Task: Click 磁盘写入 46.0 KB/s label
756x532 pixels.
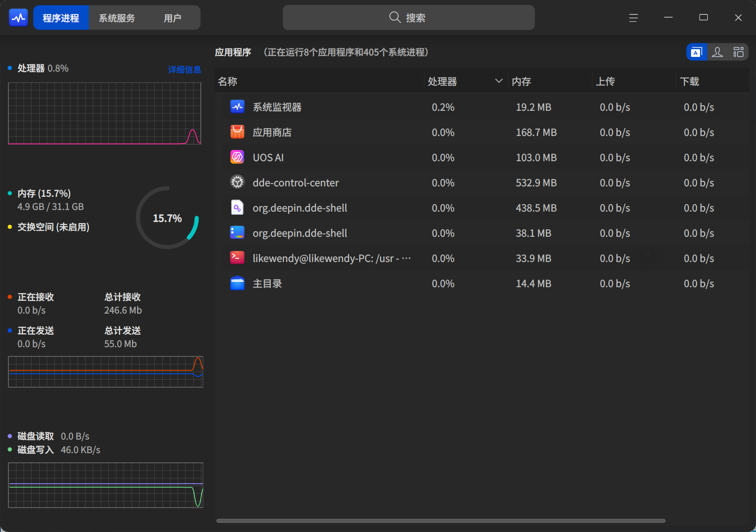Action: coord(58,450)
